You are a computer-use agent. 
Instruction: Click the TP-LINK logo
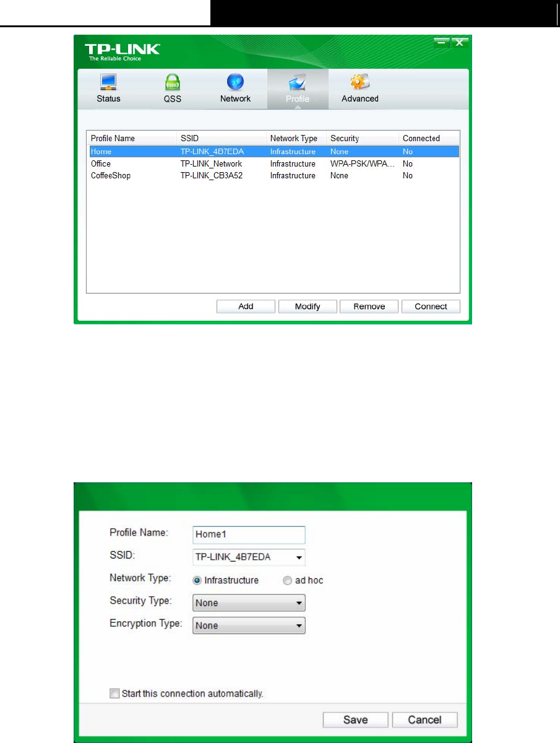[122, 51]
